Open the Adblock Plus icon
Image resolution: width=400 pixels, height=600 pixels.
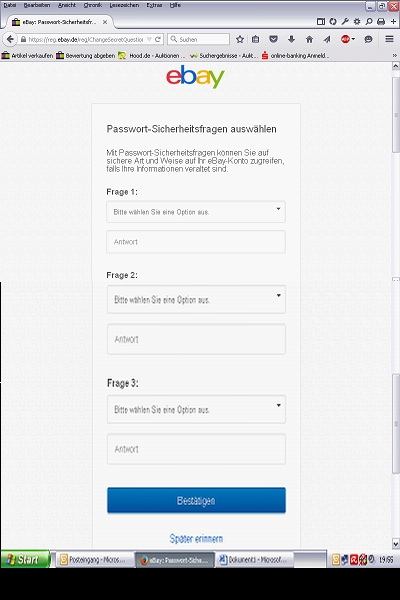tap(346, 39)
